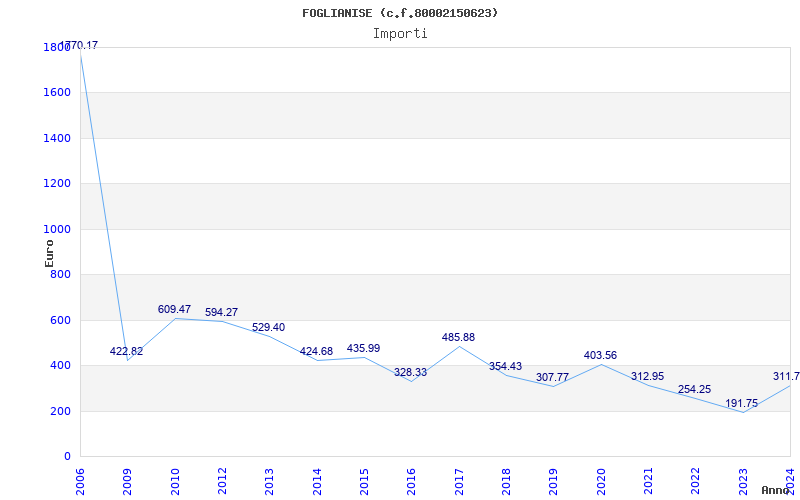
Task: Click year 2013 on the x-axis
Action: tap(269, 479)
